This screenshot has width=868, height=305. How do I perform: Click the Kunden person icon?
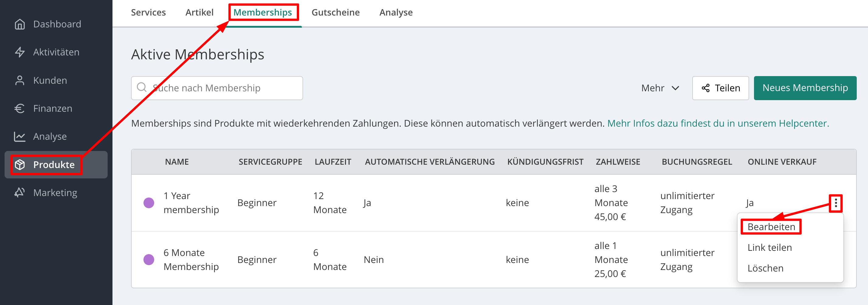click(x=20, y=80)
